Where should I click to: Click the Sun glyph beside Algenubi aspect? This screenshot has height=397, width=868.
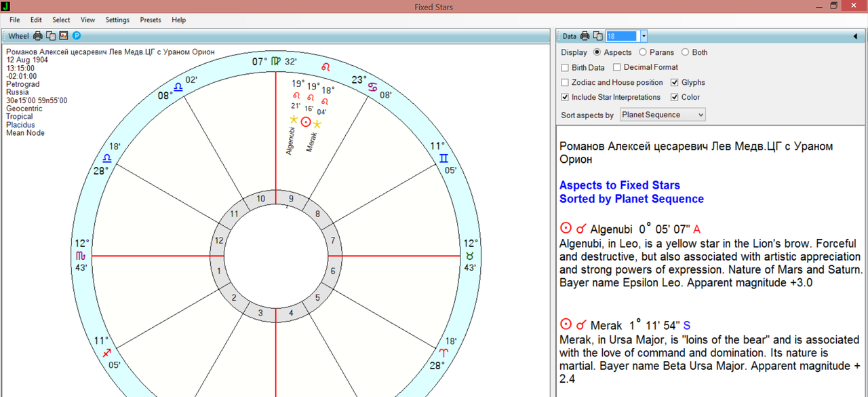click(566, 229)
